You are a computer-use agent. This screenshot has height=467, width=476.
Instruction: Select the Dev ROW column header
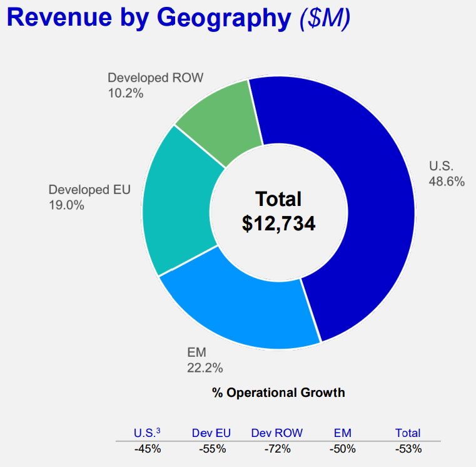pyautogui.click(x=277, y=433)
